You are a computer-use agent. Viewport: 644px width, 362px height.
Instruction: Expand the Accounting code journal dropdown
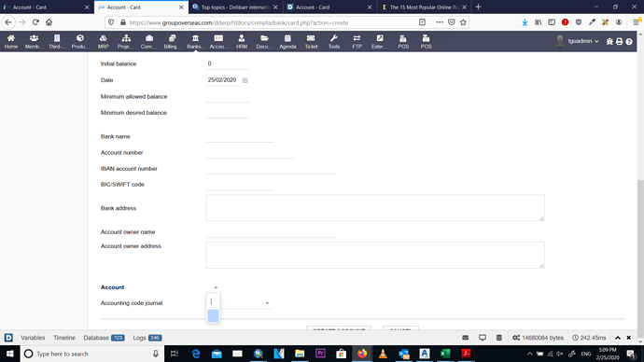[267, 303]
